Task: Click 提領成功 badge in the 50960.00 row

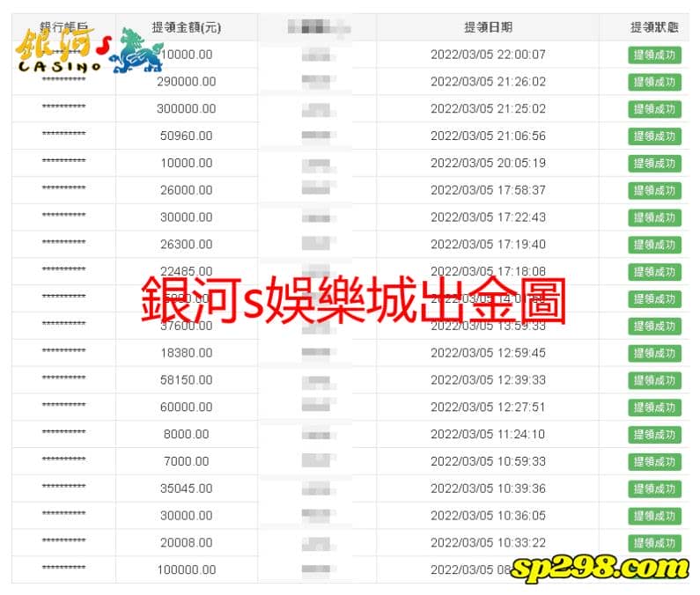Action: point(654,136)
